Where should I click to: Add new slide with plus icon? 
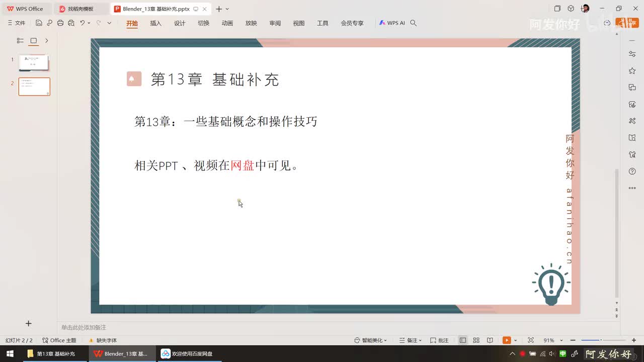pos(29,324)
